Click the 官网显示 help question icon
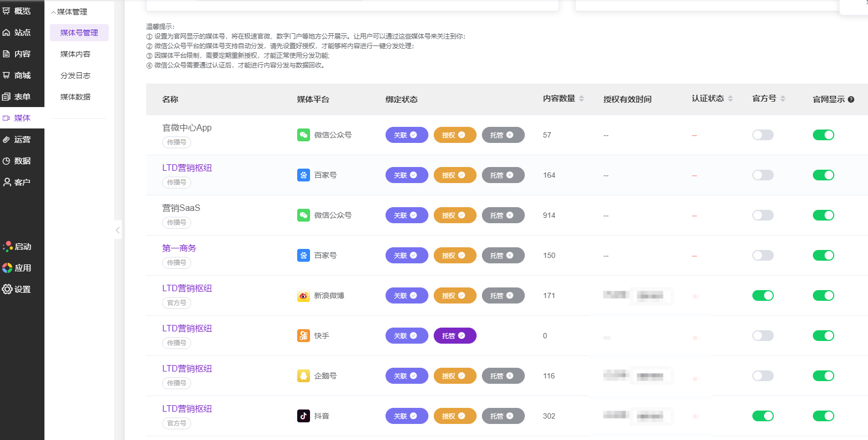Screen dimensions: 868x440 tap(851, 99)
